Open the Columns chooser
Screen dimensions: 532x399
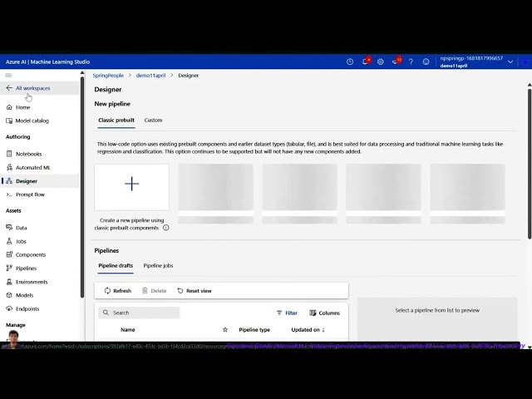[324, 313]
